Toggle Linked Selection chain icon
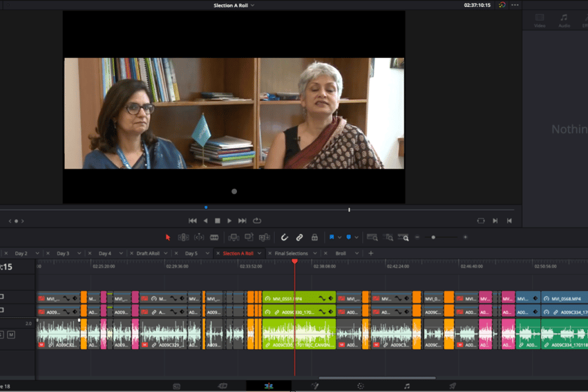This screenshot has height=392, width=588. [299, 237]
